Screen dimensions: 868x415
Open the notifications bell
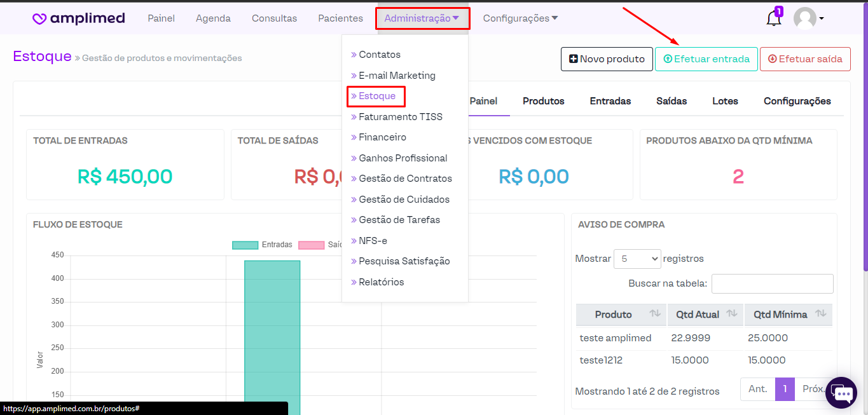(x=773, y=18)
